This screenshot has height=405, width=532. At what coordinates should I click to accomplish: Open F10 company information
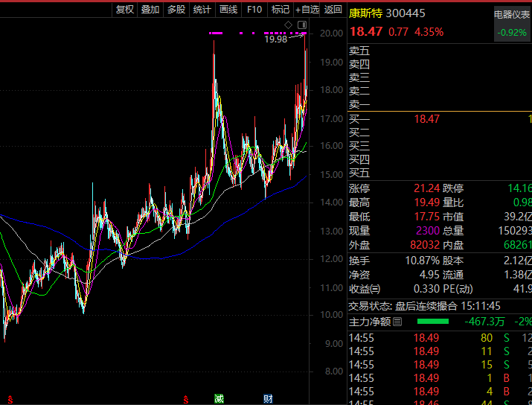254,10
